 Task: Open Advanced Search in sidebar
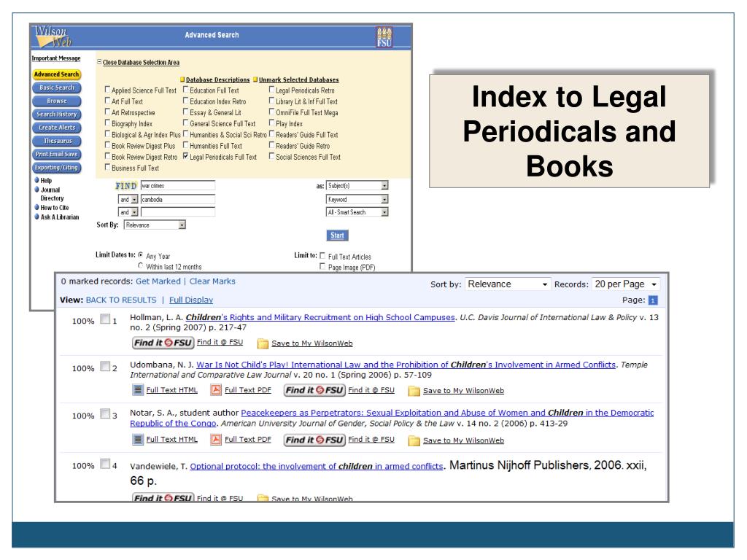click(56, 74)
